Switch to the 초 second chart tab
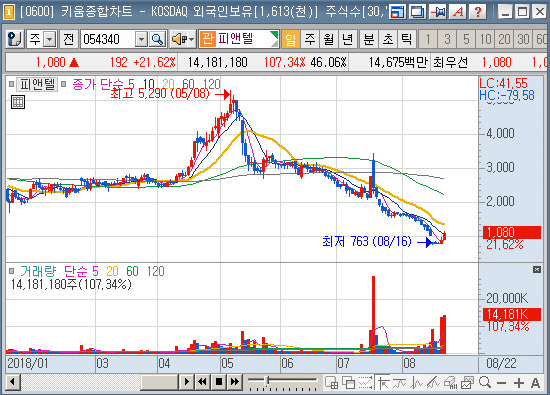The height and width of the screenshot is (395, 550). click(x=388, y=39)
